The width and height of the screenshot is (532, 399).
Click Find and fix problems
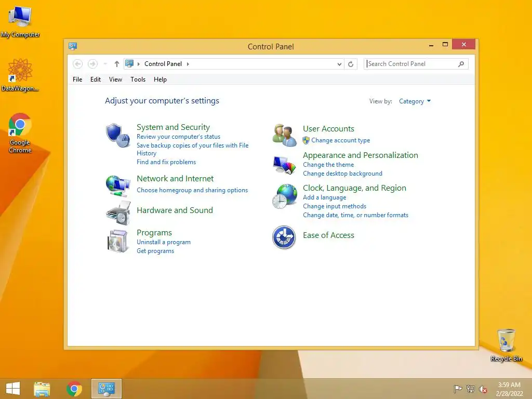[x=166, y=162]
